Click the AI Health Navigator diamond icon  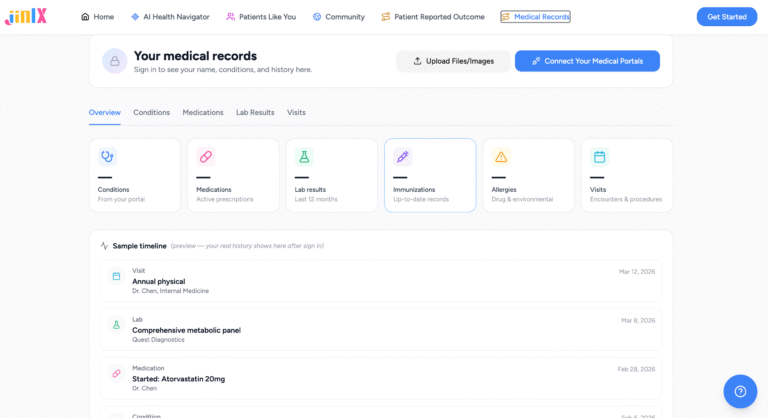pyautogui.click(x=135, y=17)
